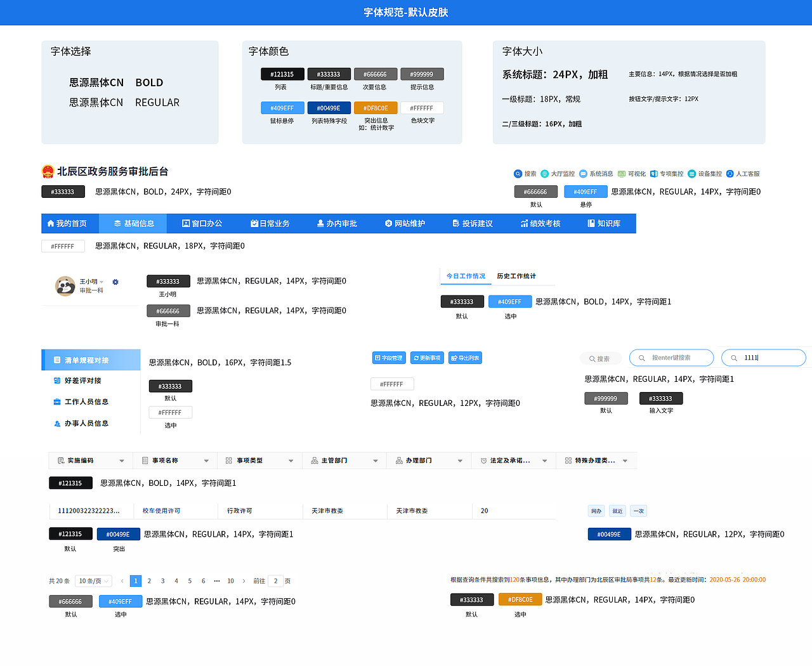
Task: Click the 字段管理 button
Action: pyautogui.click(x=389, y=358)
